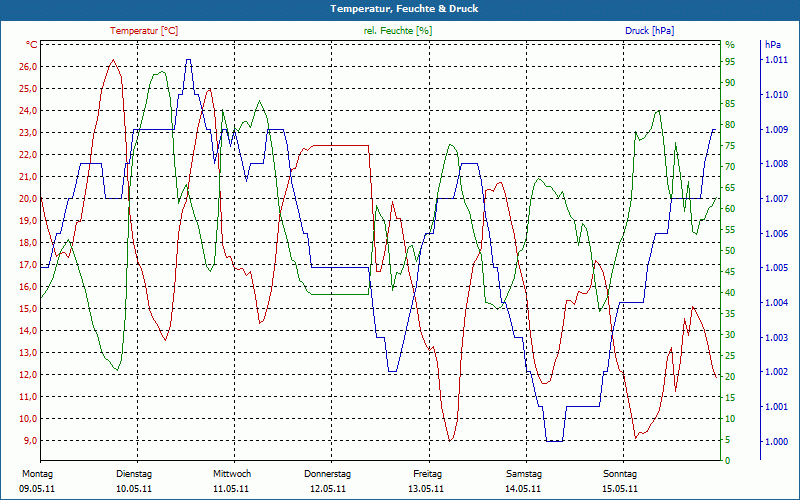Click the 1.004 pressure axis value
Screen dimensions: 800x500
[776, 303]
